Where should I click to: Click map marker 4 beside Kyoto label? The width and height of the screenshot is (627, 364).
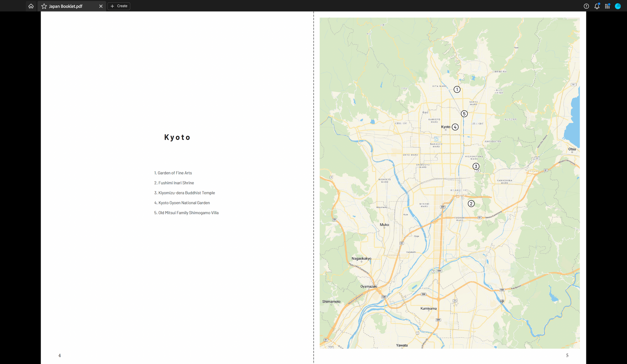[x=455, y=127]
